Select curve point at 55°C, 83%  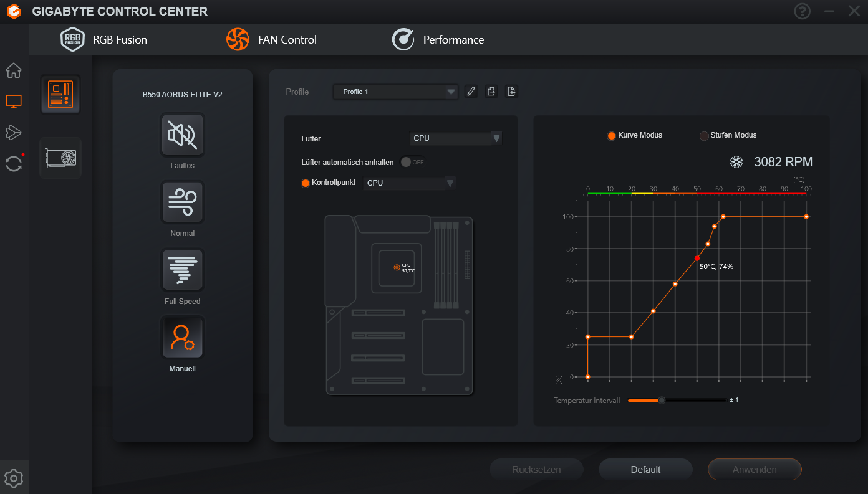pyautogui.click(x=708, y=244)
